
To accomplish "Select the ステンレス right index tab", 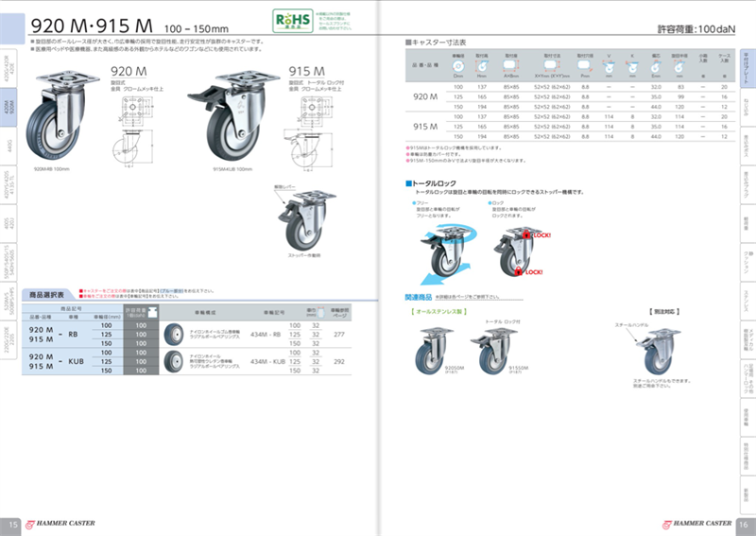I will pyautogui.click(x=747, y=302).
